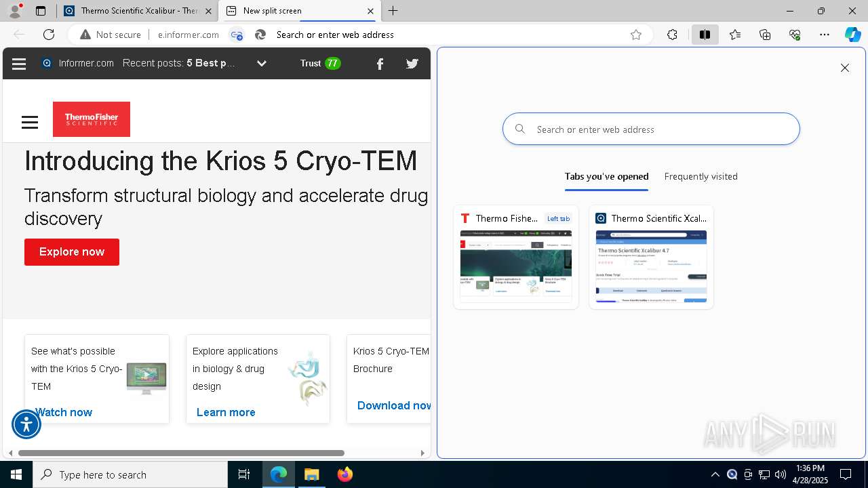
Task: Open the recent post 5 Best p… link
Action: pos(211,63)
